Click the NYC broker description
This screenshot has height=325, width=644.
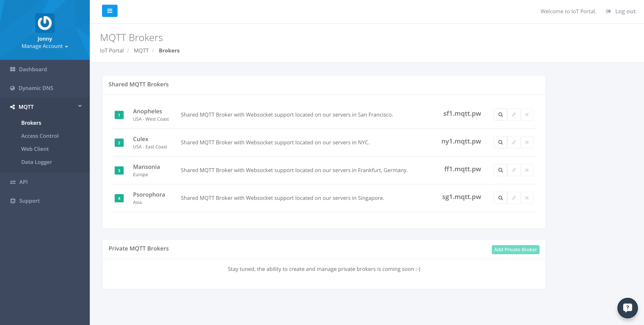275,142
